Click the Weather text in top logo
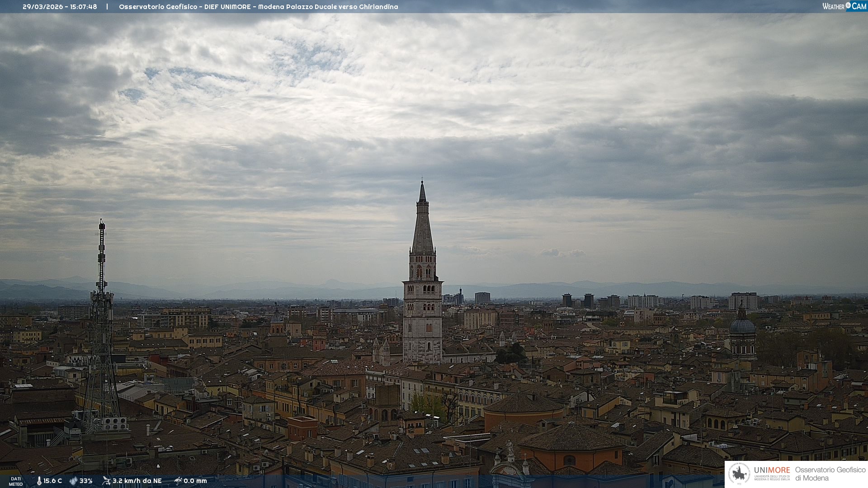Screen dimensions: 868x488 point(833,6)
